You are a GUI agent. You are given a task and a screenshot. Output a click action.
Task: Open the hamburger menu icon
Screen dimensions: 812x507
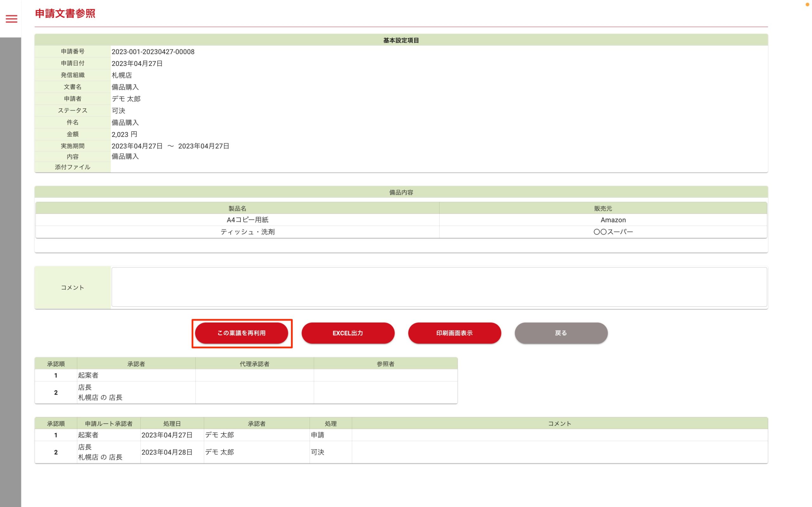[x=11, y=19]
